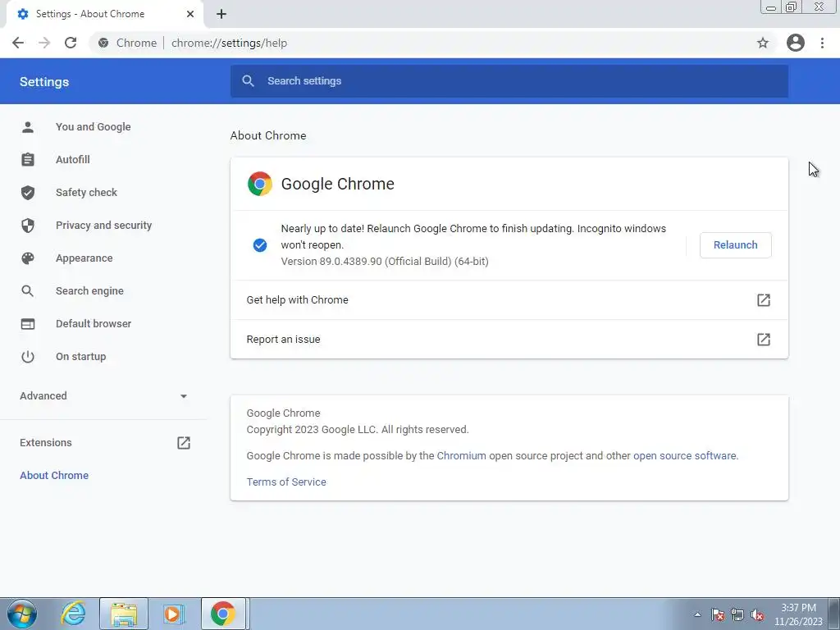Click the browser back arrow
840x630 pixels.
(18, 43)
